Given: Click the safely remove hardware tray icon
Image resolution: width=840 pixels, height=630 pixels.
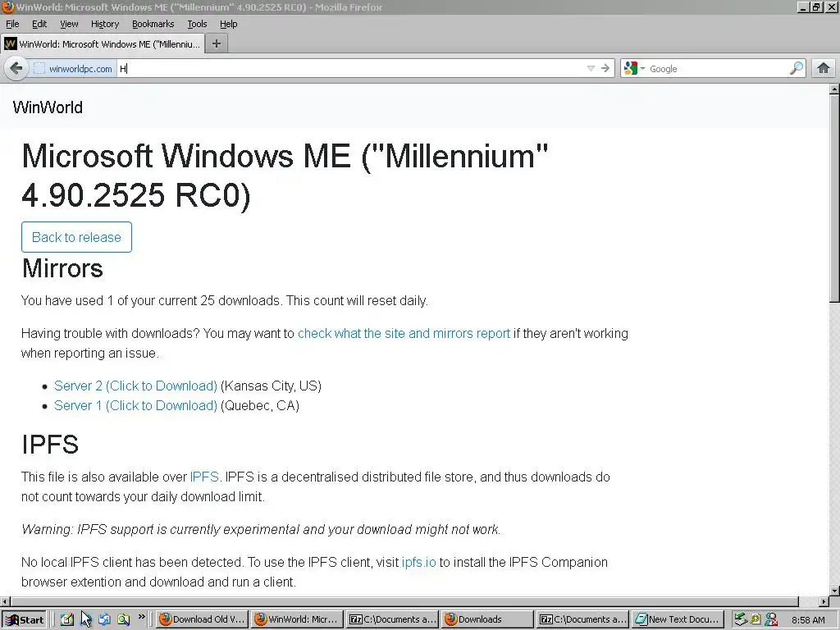Looking at the screenshot, I should click(x=741, y=619).
